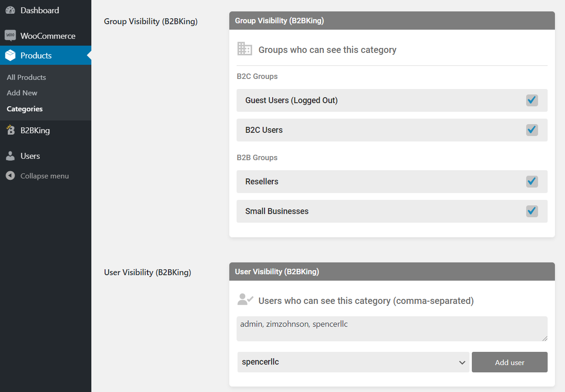Click the building icon beside Groups heading
Screen dimensions: 565x392
click(245, 49)
